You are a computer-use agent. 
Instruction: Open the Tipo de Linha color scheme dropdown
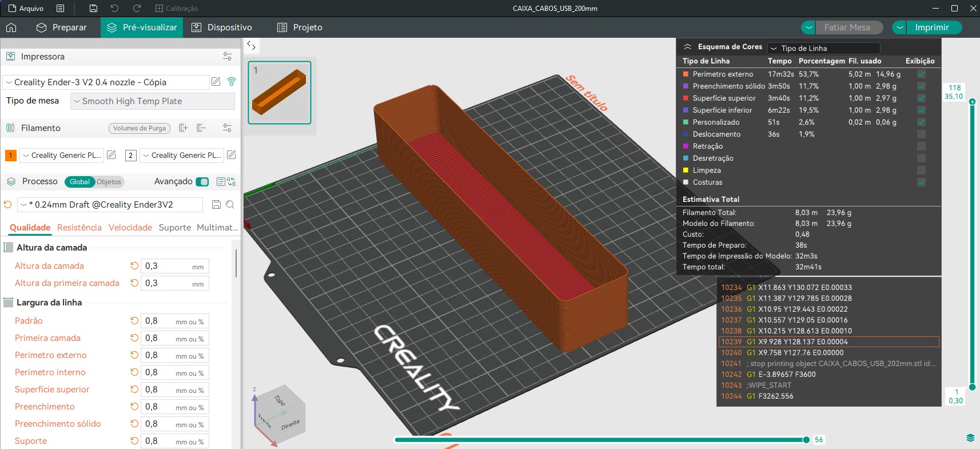[823, 49]
